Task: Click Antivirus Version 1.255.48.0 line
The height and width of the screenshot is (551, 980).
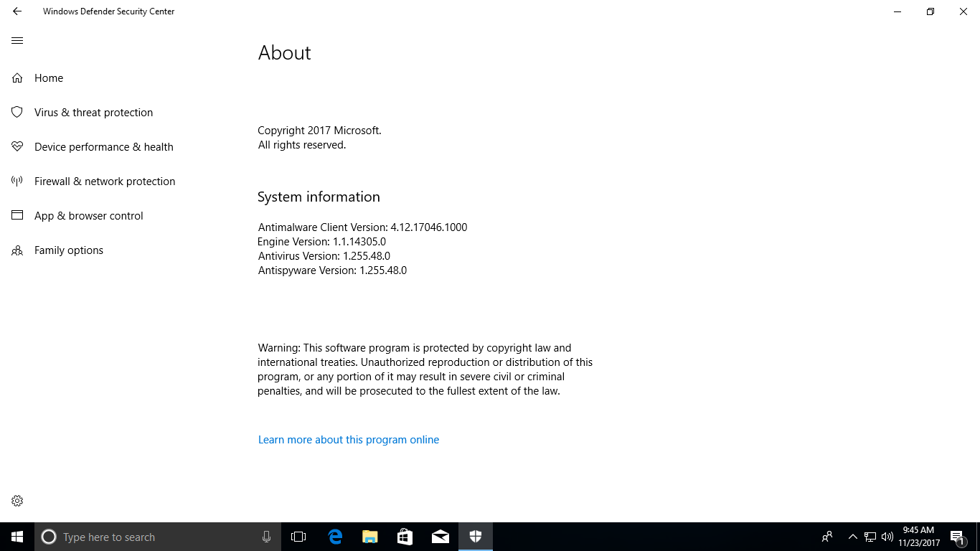Action: pyautogui.click(x=324, y=256)
